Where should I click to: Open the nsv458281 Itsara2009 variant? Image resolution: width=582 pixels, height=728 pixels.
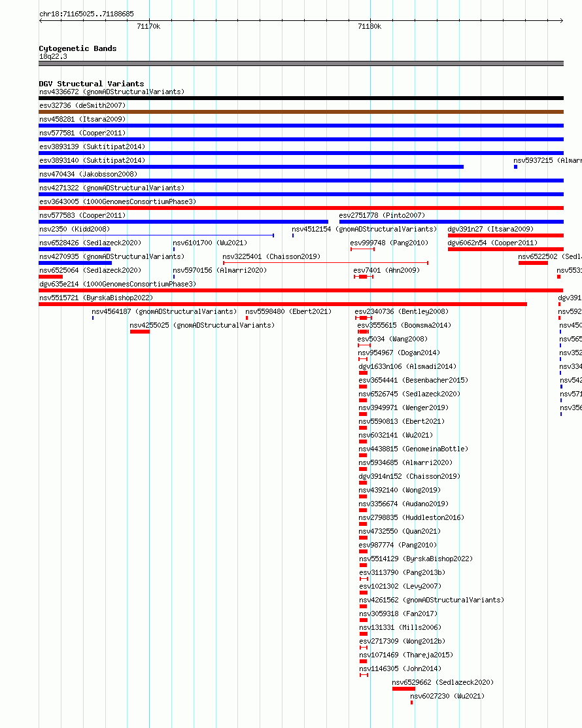coord(82,119)
